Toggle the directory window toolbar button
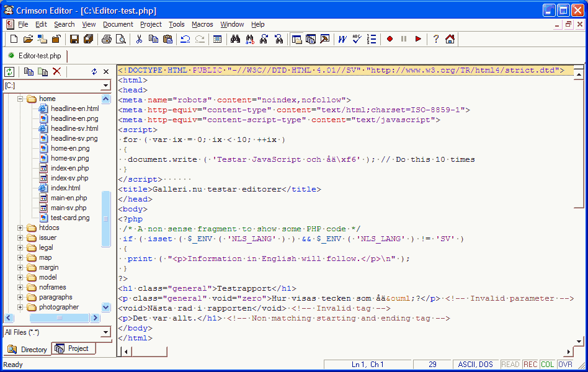Screen dimensions: 588x372 tap(296, 39)
